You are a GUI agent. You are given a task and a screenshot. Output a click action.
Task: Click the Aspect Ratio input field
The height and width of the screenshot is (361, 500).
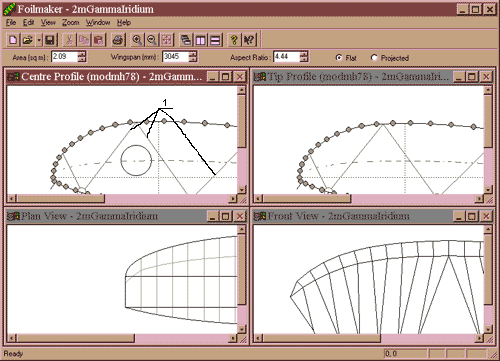[287, 57]
